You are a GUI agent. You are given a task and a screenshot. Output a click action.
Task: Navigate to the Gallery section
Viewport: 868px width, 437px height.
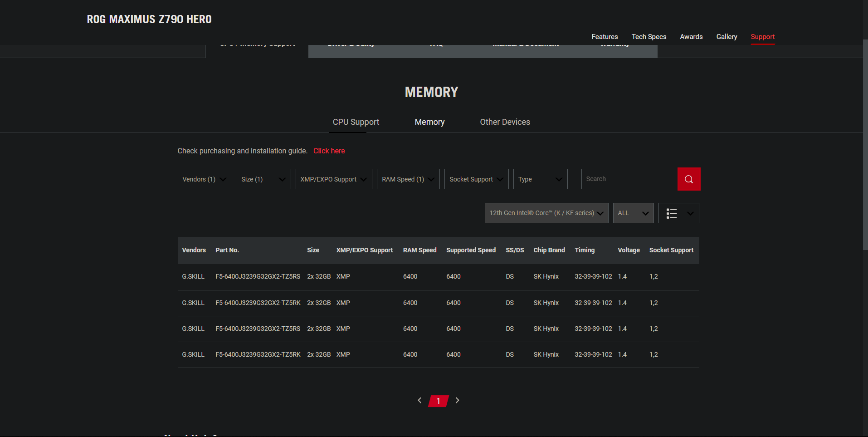(727, 37)
